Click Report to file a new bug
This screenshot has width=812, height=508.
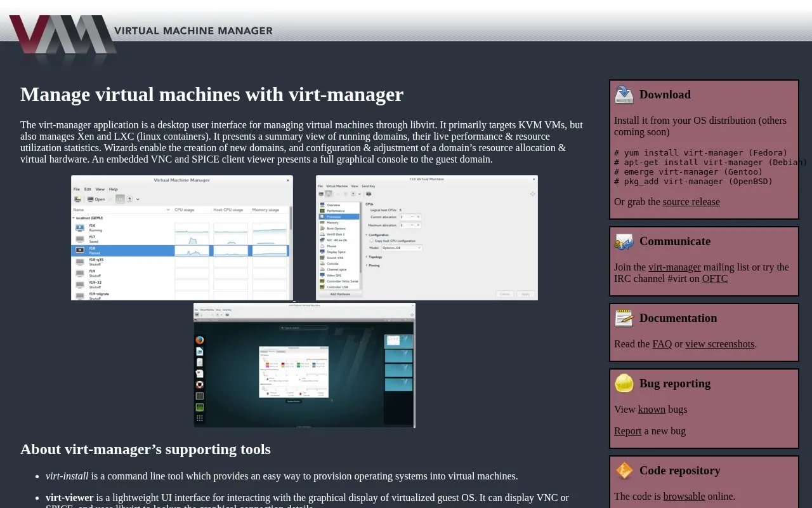point(627,431)
